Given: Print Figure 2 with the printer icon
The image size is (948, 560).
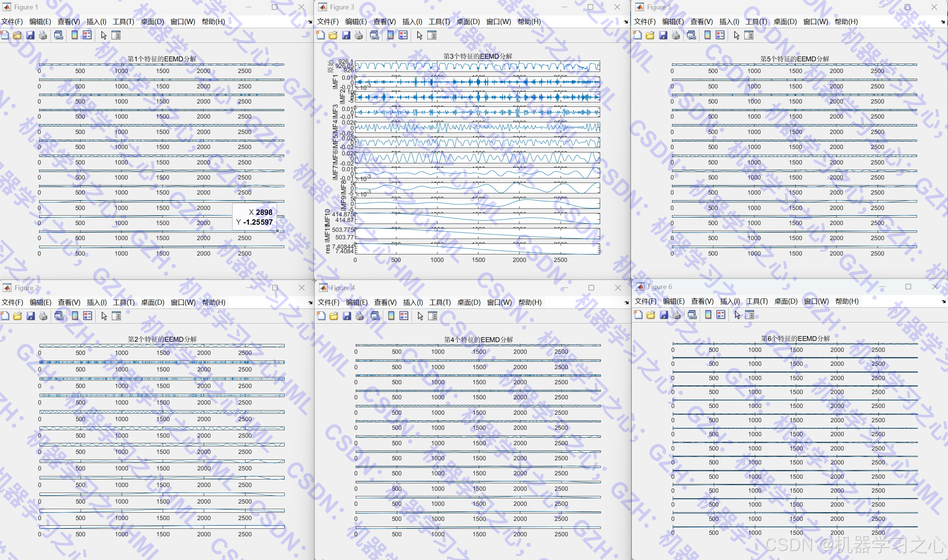Looking at the screenshot, I should tap(43, 316).
